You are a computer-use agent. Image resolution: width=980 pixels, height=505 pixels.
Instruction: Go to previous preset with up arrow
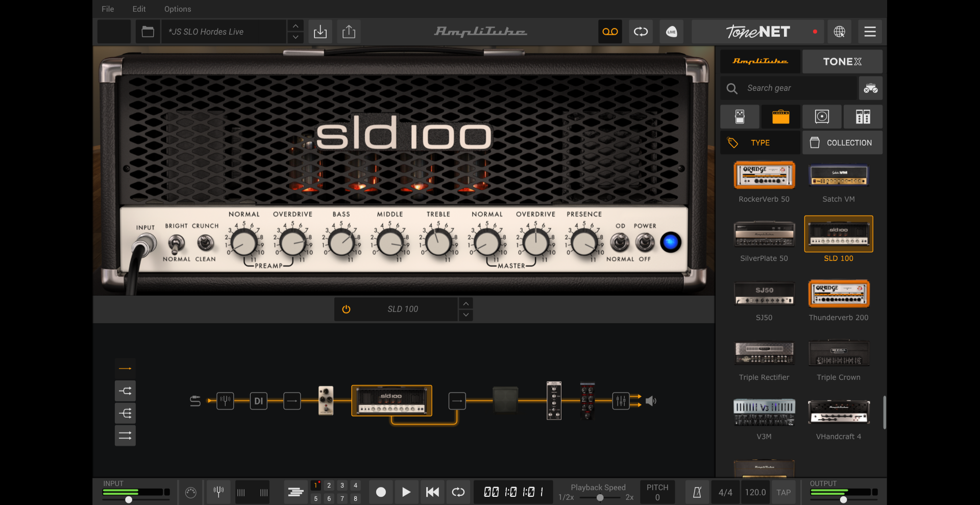coord(296,26)
